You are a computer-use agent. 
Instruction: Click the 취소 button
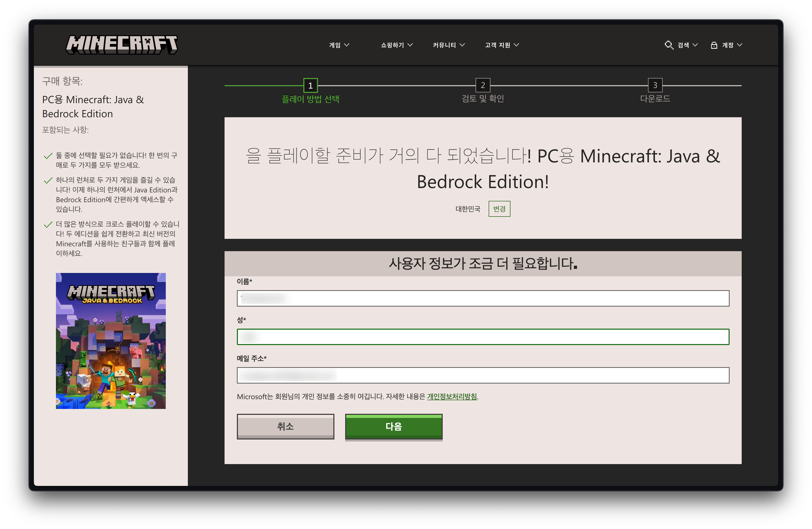286,426
